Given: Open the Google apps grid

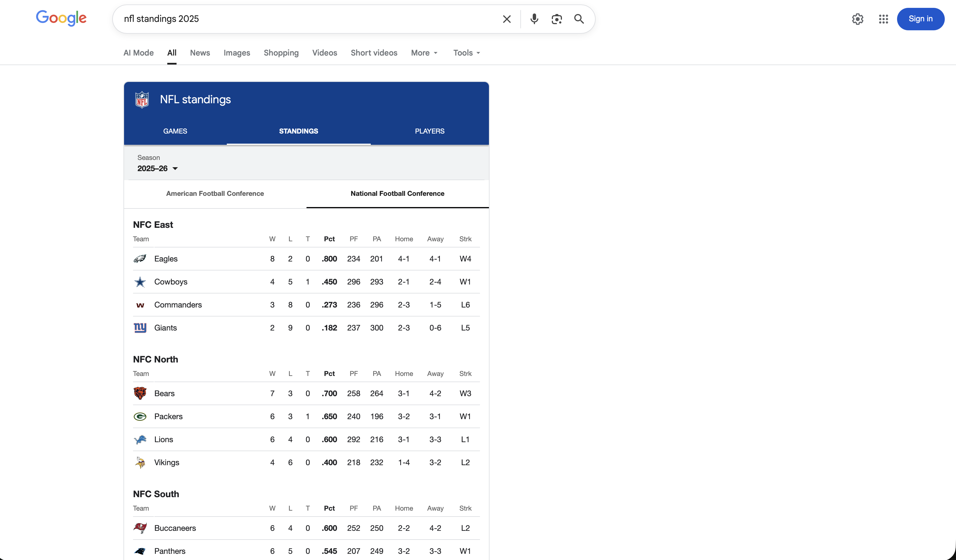Looking at the screenshot, I should coord(883,19).
